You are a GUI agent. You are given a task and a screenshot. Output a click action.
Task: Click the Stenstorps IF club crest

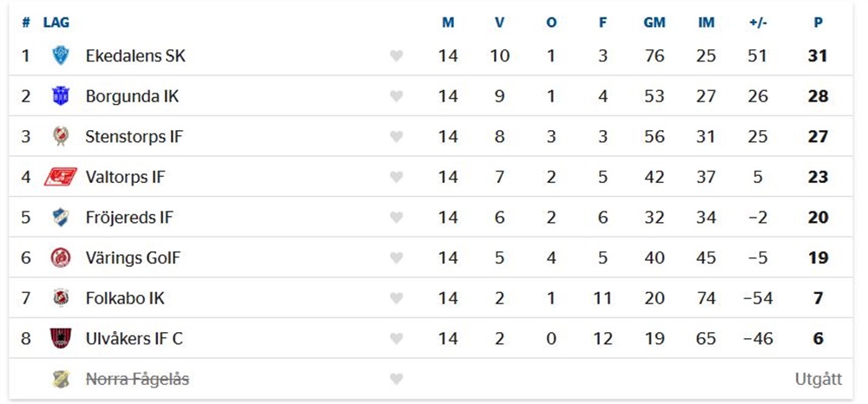[x=61, y=137]
